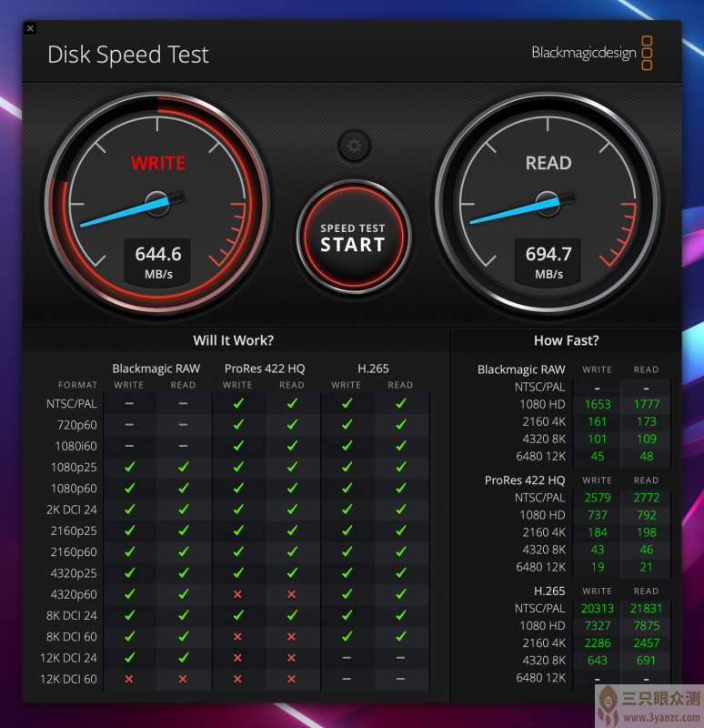
Task: Click ProRes 1080 HD write value 737
Action: point(598,515)
